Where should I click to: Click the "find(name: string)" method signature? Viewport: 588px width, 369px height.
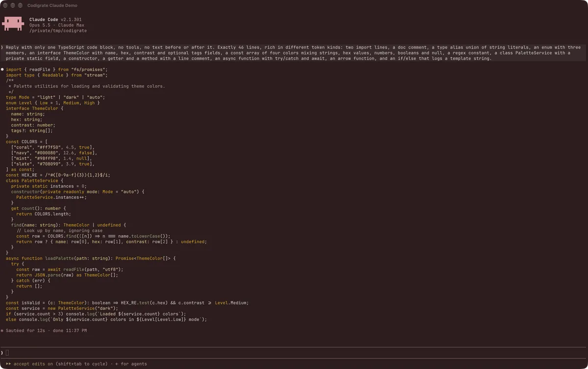[69, 225]
